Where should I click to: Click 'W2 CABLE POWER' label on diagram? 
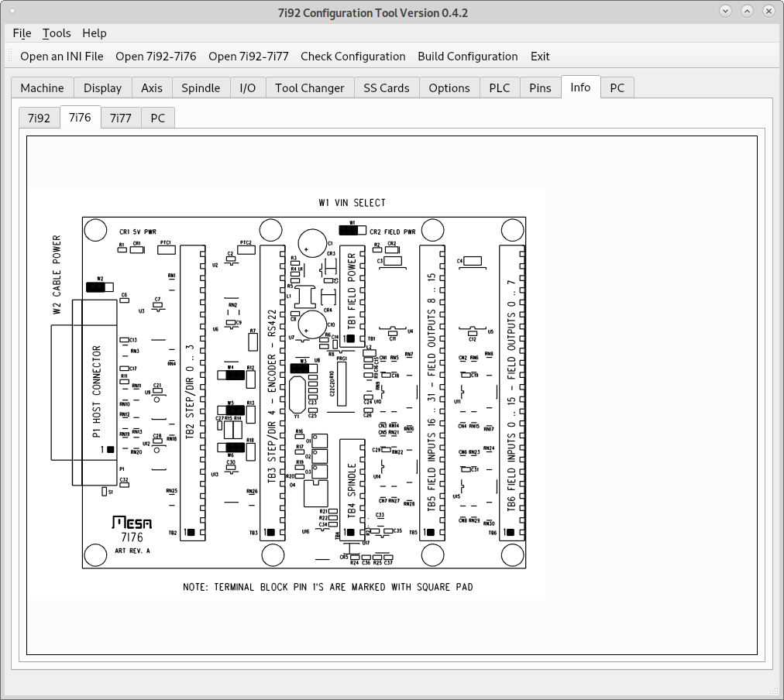click(57, 275)
